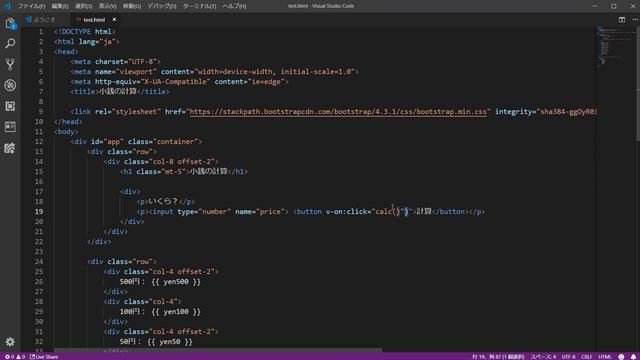Change indentation via スペース: 4
This screenshot has height=360, width=640.
[x=543, y=357]
